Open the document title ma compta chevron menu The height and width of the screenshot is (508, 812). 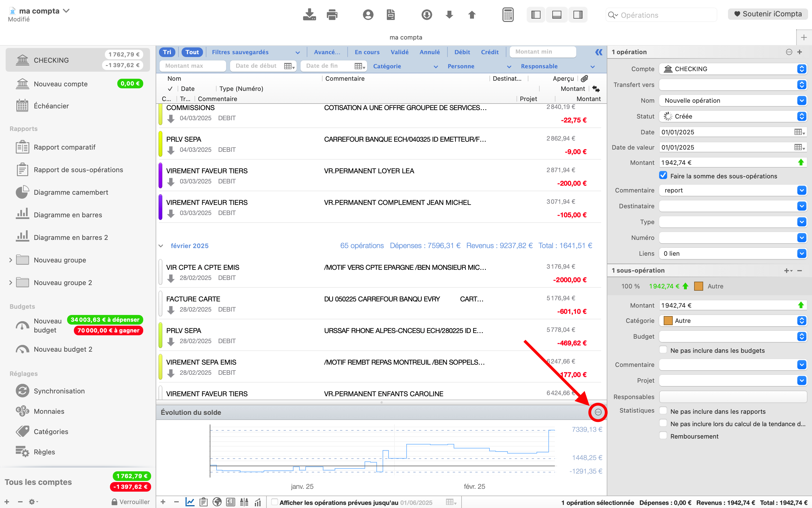(67, 11)
